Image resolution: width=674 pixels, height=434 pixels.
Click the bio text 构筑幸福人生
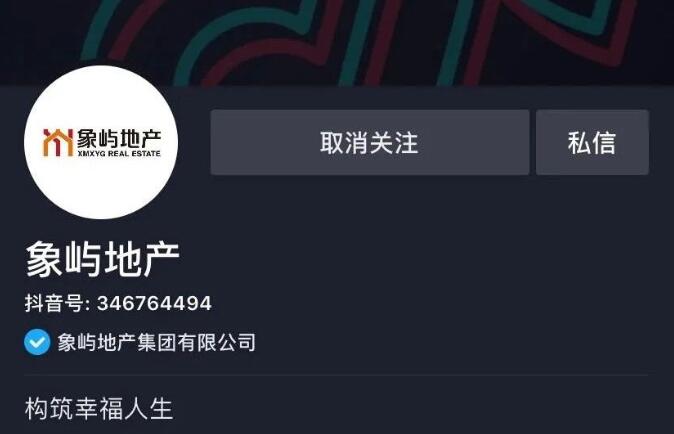99,408
